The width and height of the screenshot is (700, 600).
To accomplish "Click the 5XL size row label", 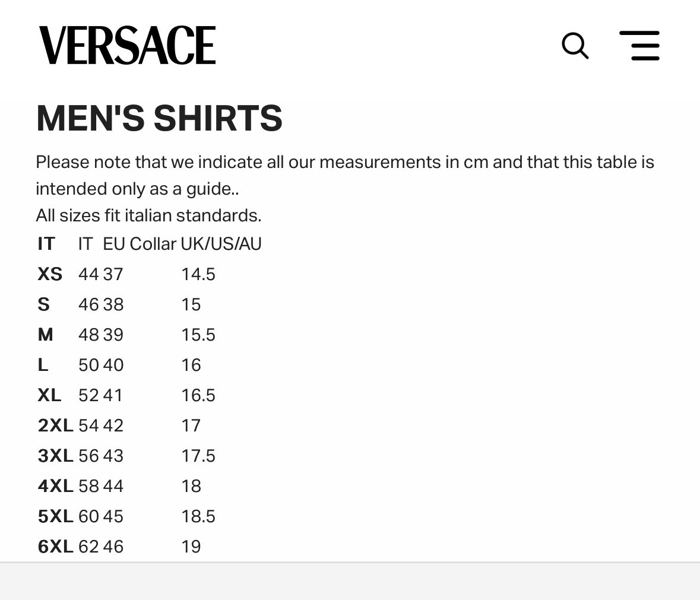I will point(55,516).
